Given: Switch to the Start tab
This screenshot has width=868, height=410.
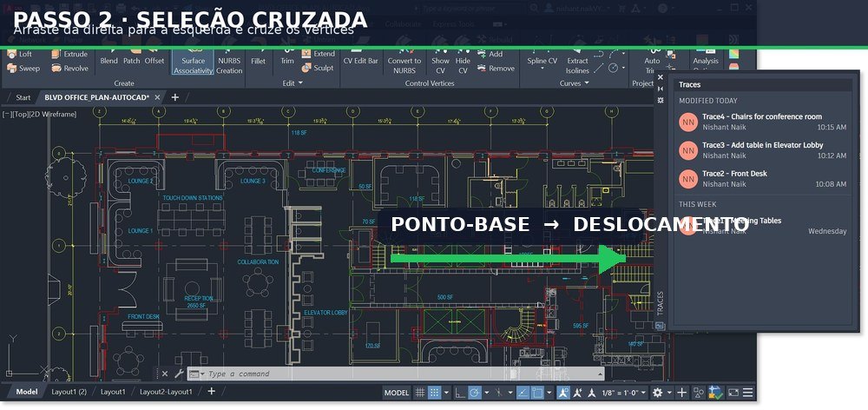Looking at the screenshot, I should click(x=23, y=97).
